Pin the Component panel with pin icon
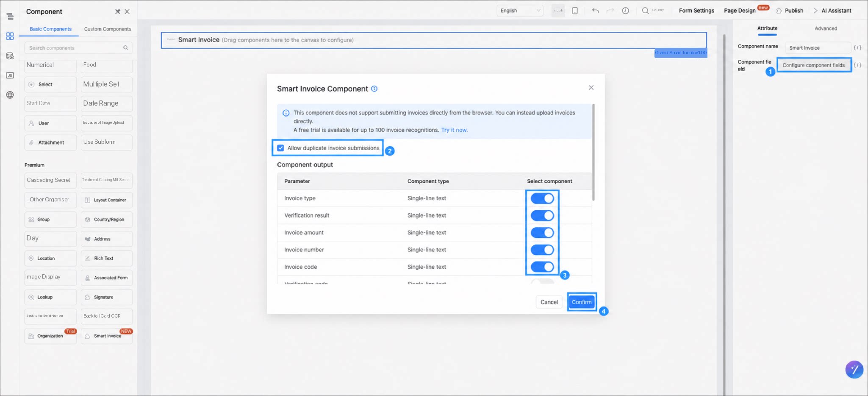This screenshot has width=868, height=396. [x=118, y=11]
